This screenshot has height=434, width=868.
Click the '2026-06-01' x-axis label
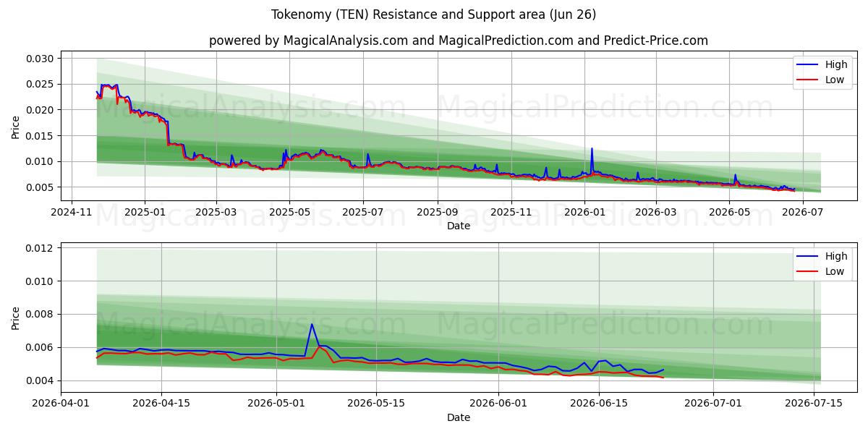coord(498,404)
